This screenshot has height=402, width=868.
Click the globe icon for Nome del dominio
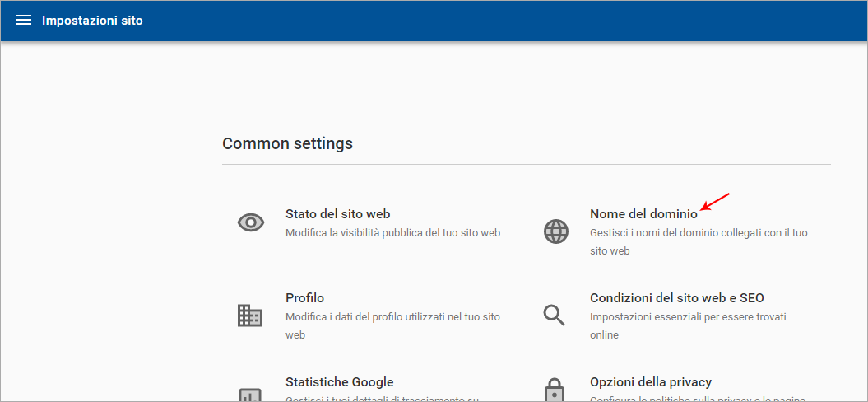click(x=556, y=231)
